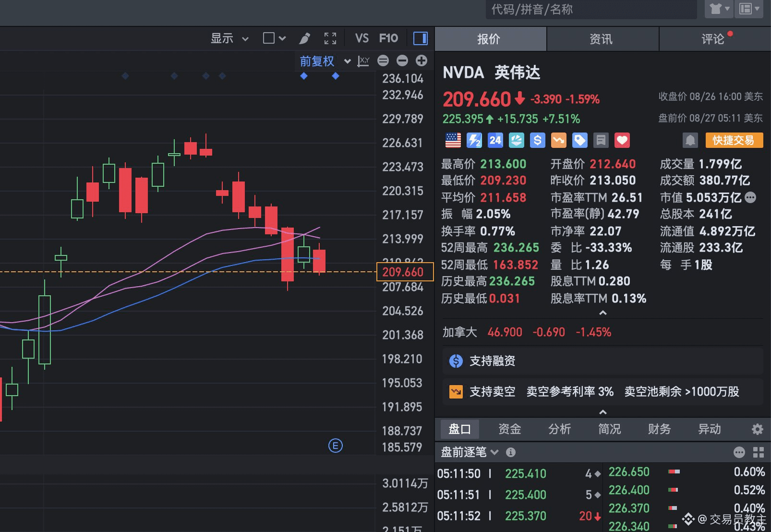
Task: Switch to the 评论 comments tab
Action: click(715, 39)
